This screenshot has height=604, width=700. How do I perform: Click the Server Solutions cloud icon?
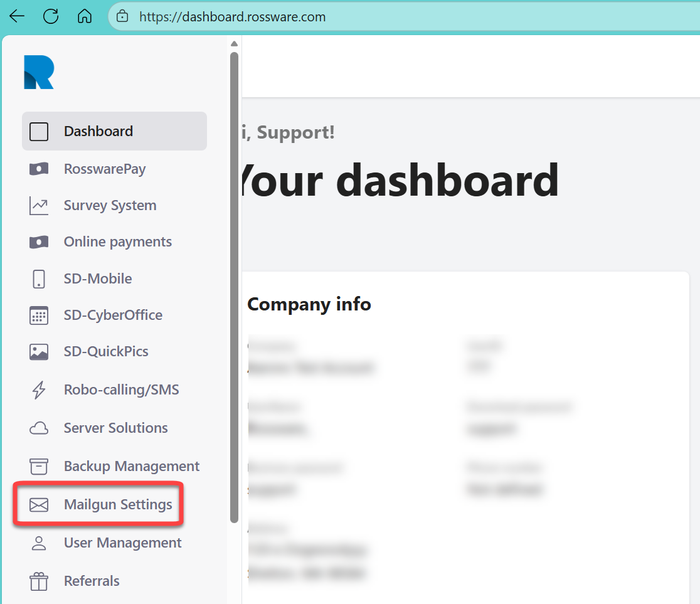pyautogui.click(x=39, y=428)
